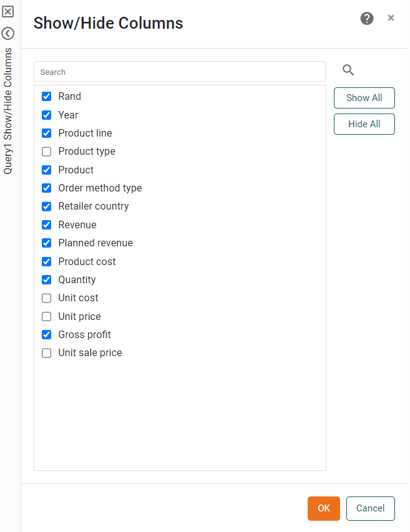Uncheck the Revenue column
410x532 pixels.
[46, 225]
